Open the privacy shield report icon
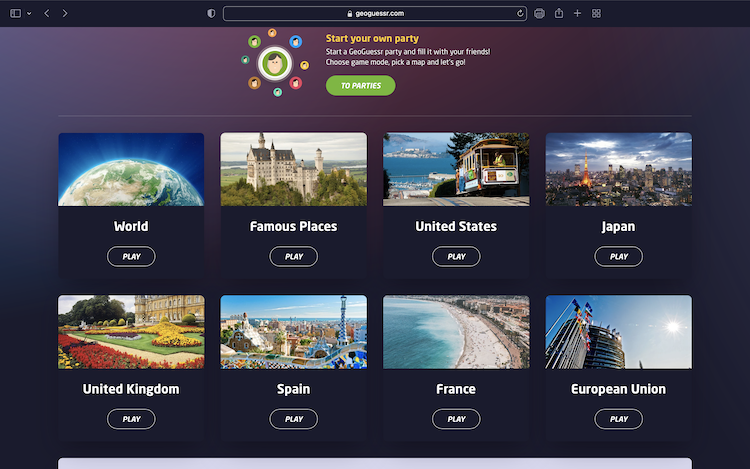 [211, 13]
